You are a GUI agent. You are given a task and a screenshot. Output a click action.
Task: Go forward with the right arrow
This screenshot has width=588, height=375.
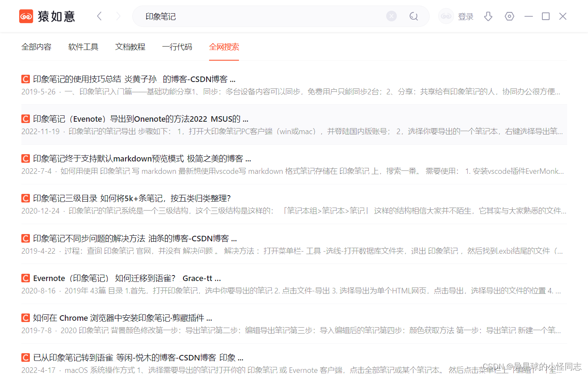[x=118, y=16]
